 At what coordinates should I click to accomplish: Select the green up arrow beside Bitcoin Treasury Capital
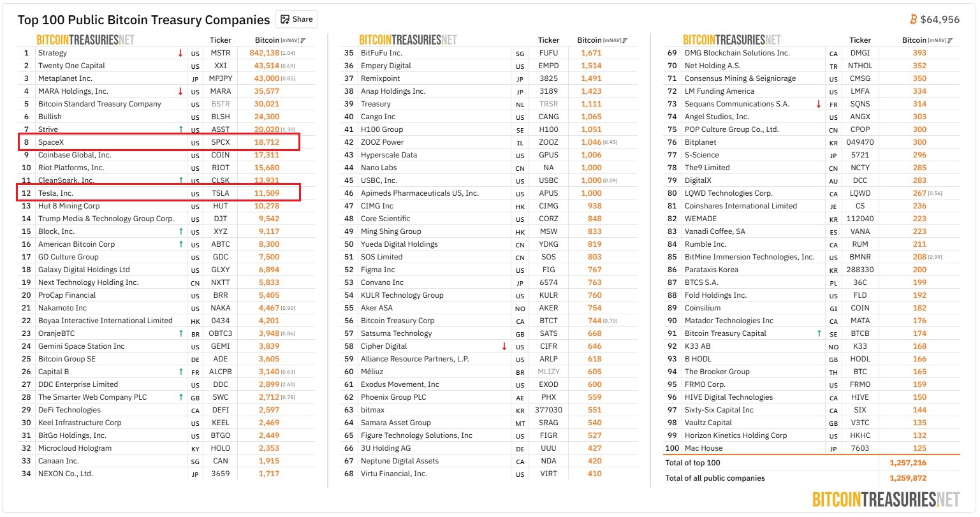819,333
